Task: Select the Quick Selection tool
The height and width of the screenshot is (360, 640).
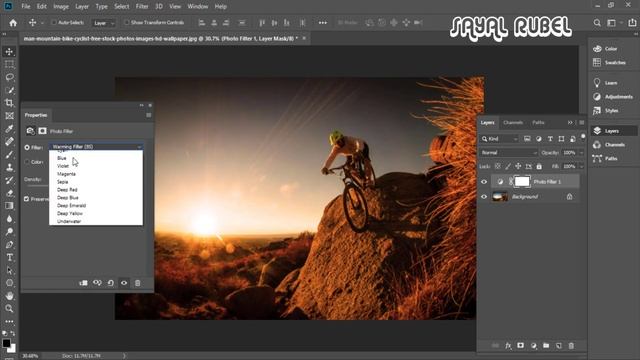Action: (9, 90)
